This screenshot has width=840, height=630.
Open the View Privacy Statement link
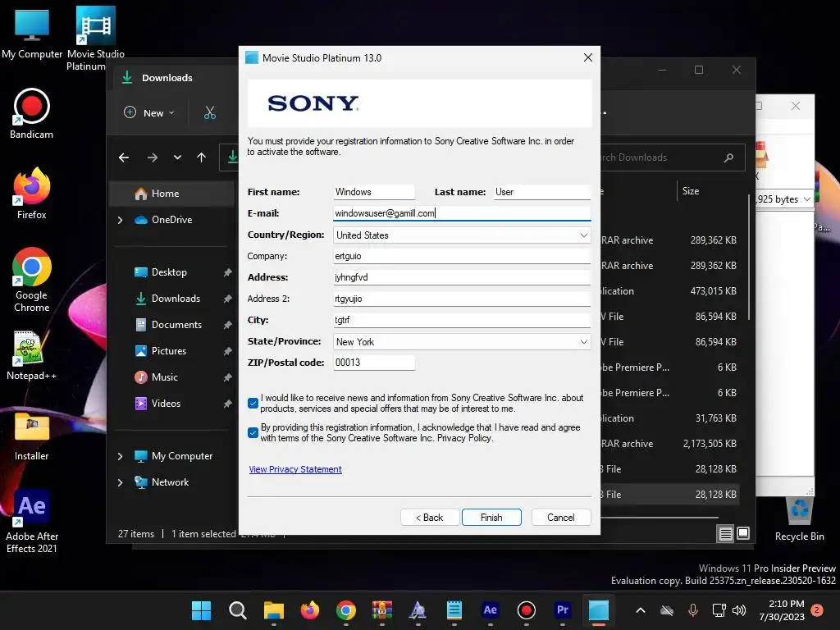pos(295,469)
